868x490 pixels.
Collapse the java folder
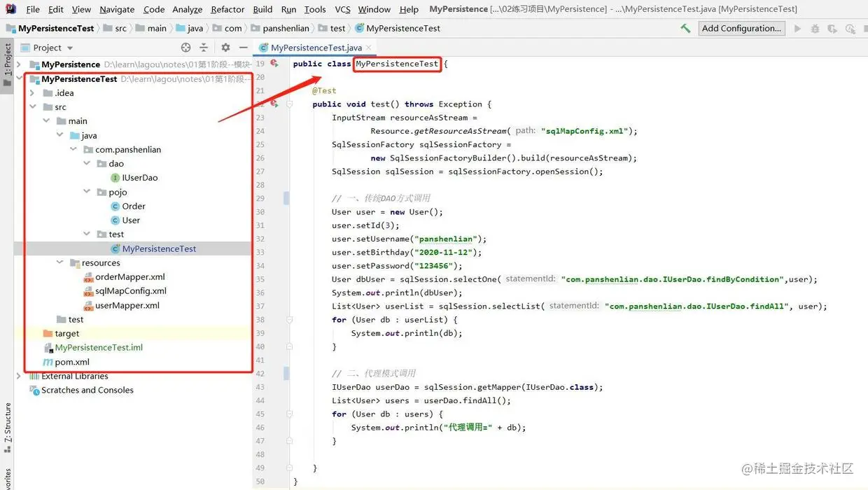pos(60,135)
